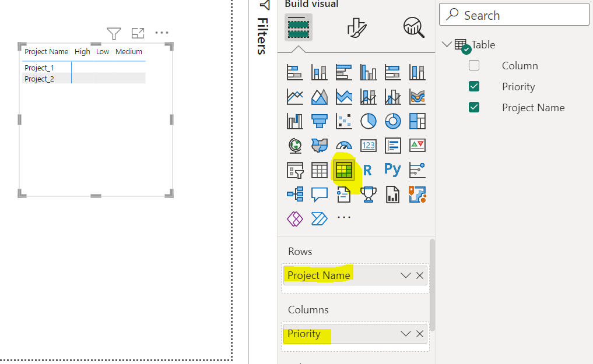
Task: Select the funnel chart visual
Action: pyautogui.click(x=319, y=121)
